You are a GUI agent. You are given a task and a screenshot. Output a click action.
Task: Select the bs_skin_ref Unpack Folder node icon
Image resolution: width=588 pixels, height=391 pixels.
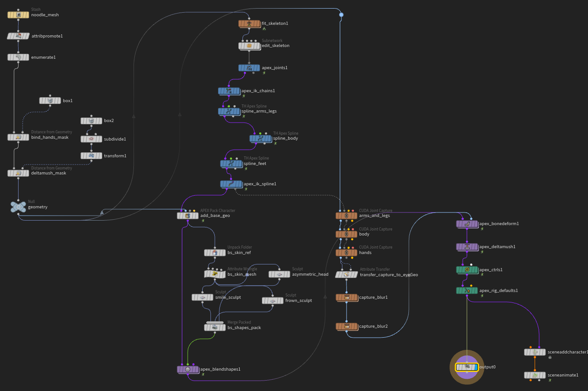tap(215, 253)
